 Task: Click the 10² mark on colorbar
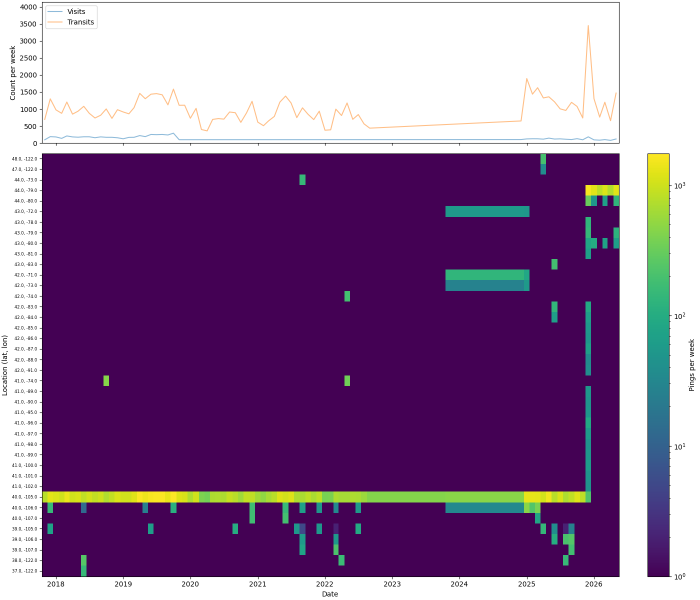pos(679,316)
